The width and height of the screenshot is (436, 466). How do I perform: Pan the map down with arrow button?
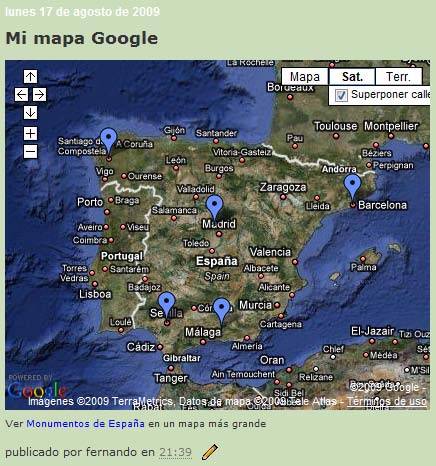point(30,113)
